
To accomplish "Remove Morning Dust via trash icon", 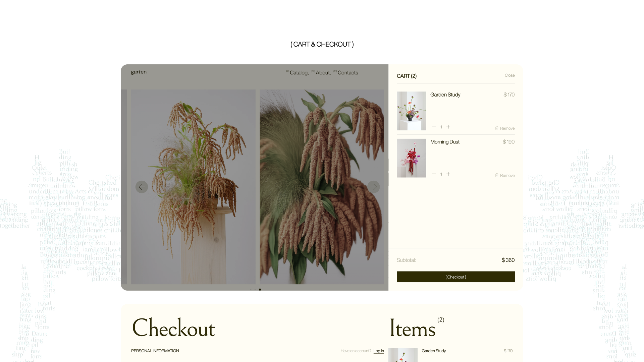I will pyautogui.click(x=497, y=175).
